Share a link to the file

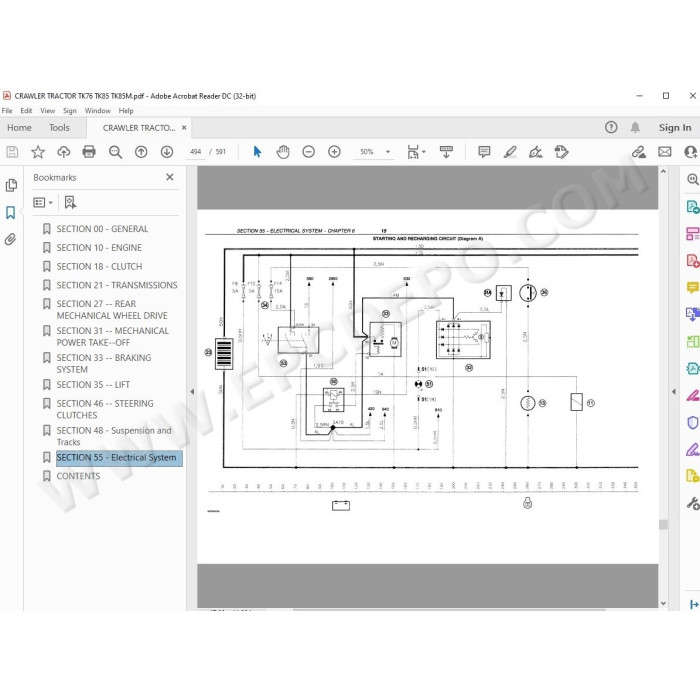(x=639, y=152)
